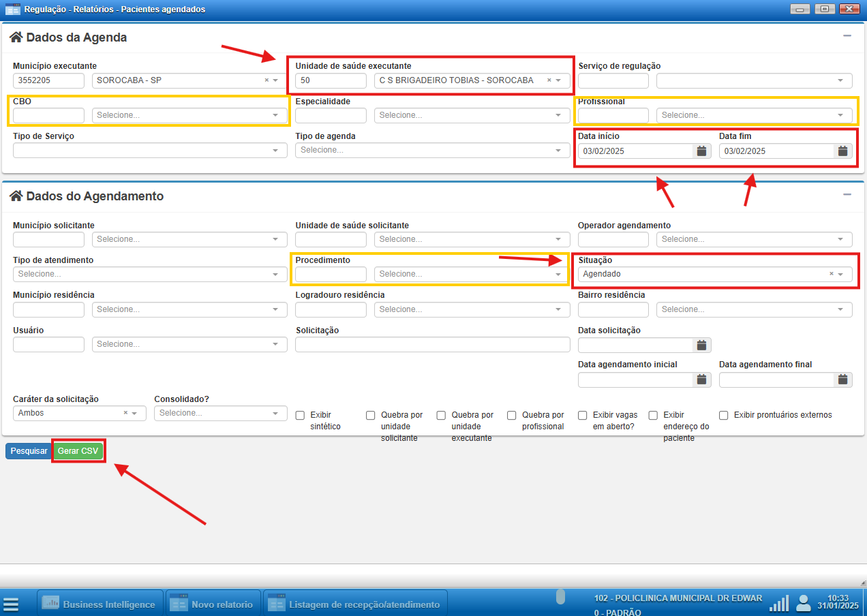Click the Solicitação text input field
867x616 pixels.
(432, 344)
